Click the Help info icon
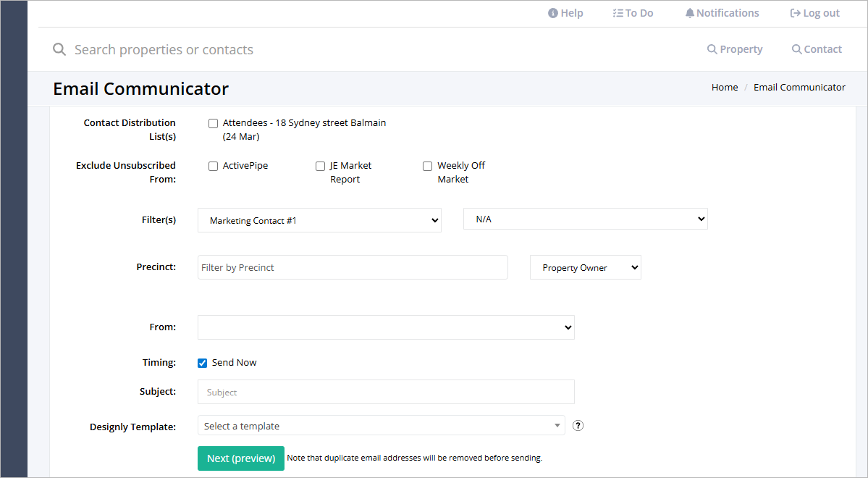Image resolution: width=868 pixels, height=478 pixels. [552, 12]
